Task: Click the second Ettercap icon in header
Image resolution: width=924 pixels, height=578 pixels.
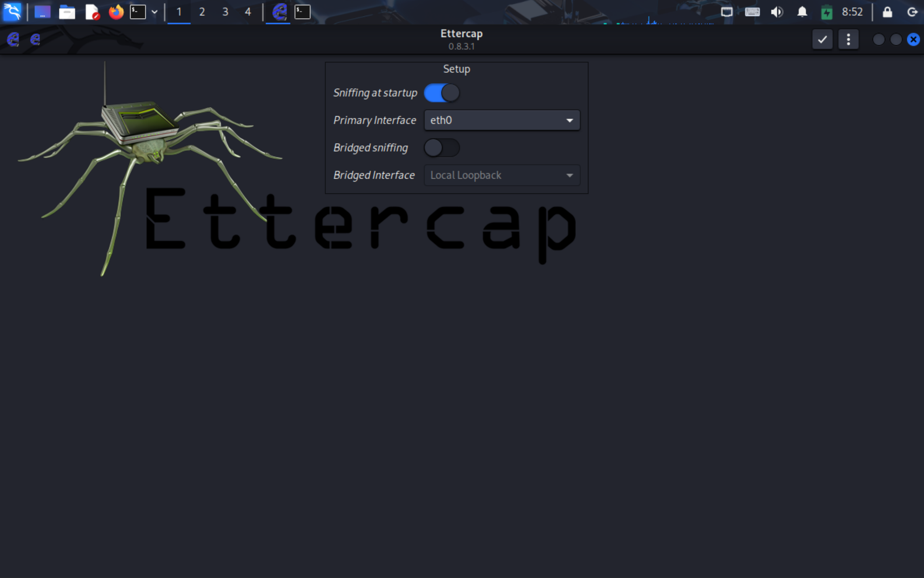Action: (35, 40)
